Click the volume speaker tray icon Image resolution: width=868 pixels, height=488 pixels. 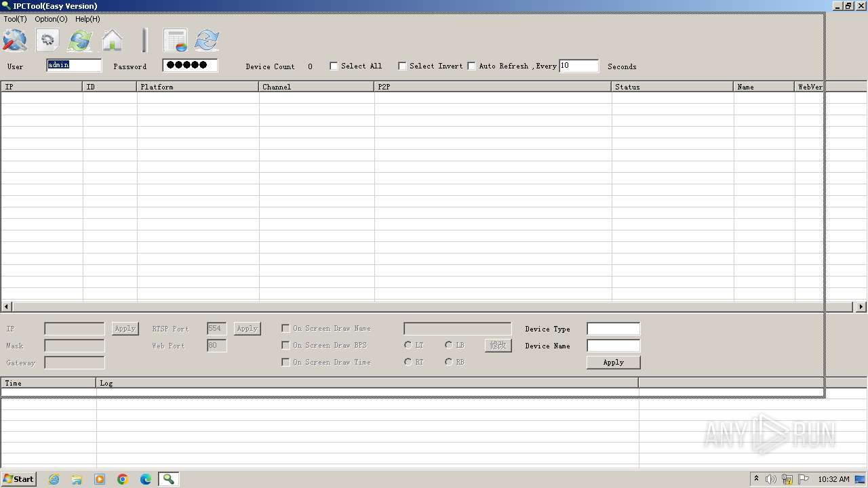(771, 479)
